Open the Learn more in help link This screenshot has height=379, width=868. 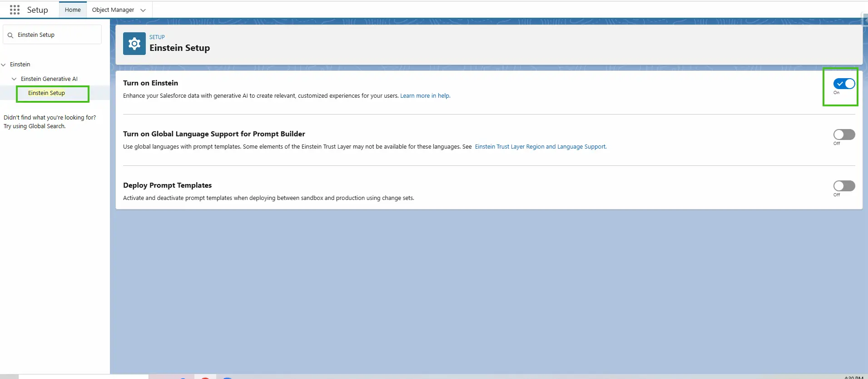(x=425, y=96)
